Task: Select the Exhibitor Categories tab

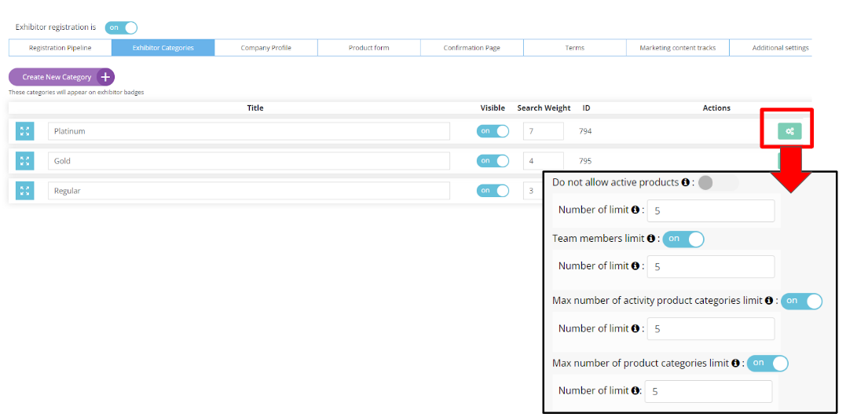Action: click(x=163, y=48)
